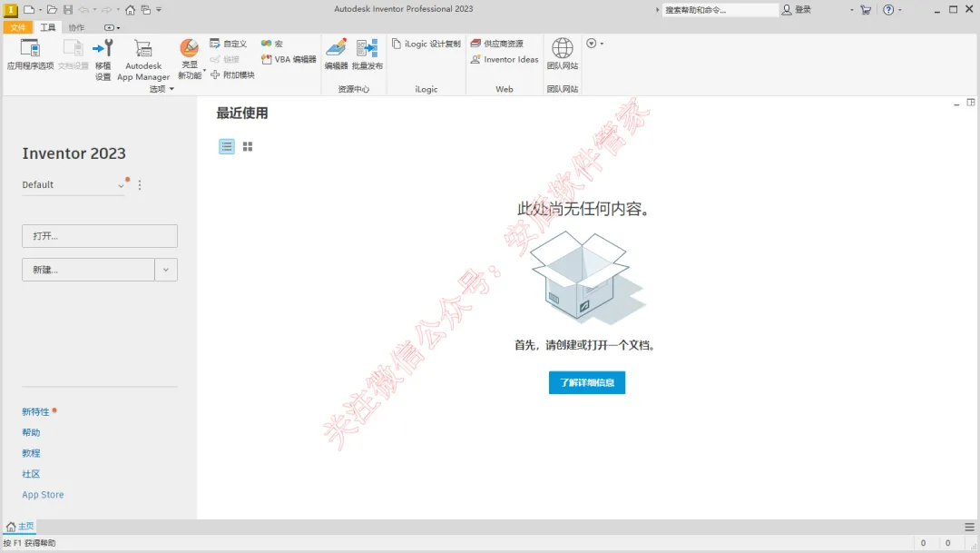The width and height of the screenshot is (980, 553).
Task: Click the 宏 macros command
Action: coord(272,44)
